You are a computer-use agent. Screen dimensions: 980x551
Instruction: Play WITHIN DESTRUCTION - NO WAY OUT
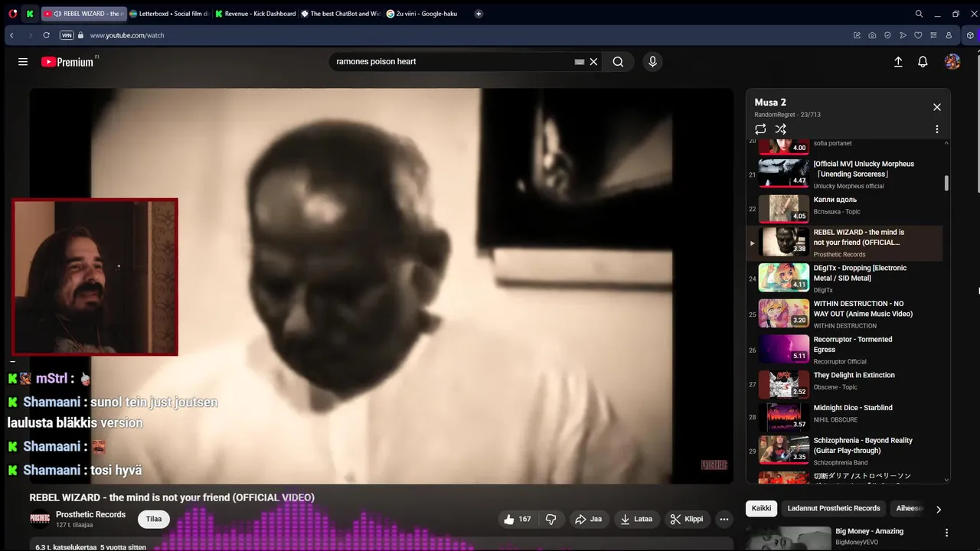(x=844, y=314)
